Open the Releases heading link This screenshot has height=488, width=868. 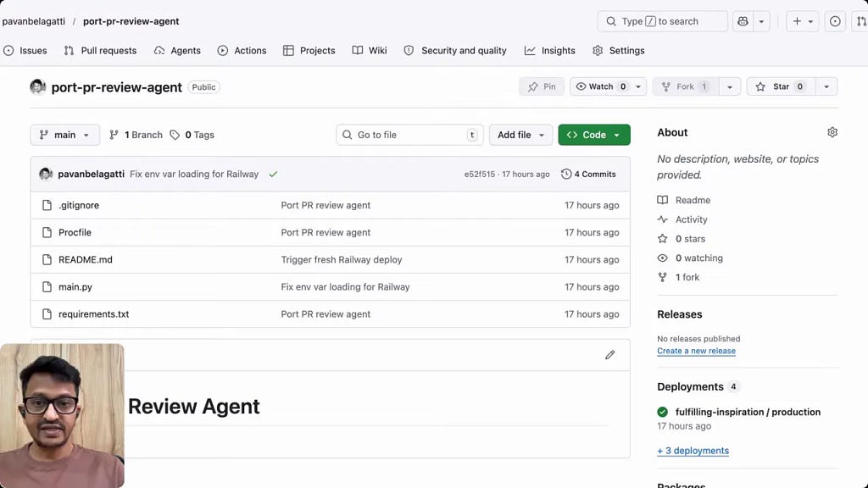[x=679, y=314]
